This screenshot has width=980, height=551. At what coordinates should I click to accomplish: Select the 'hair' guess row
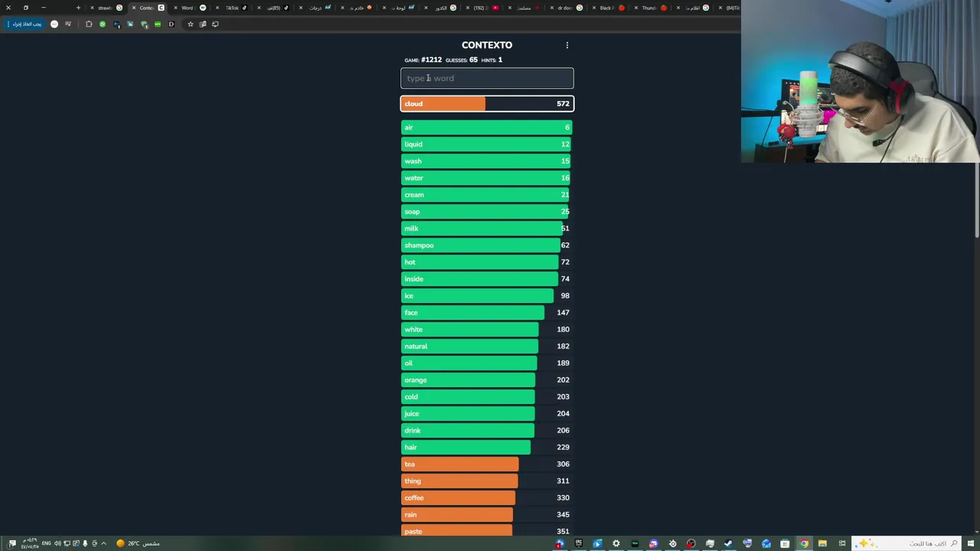coord(487,447)
